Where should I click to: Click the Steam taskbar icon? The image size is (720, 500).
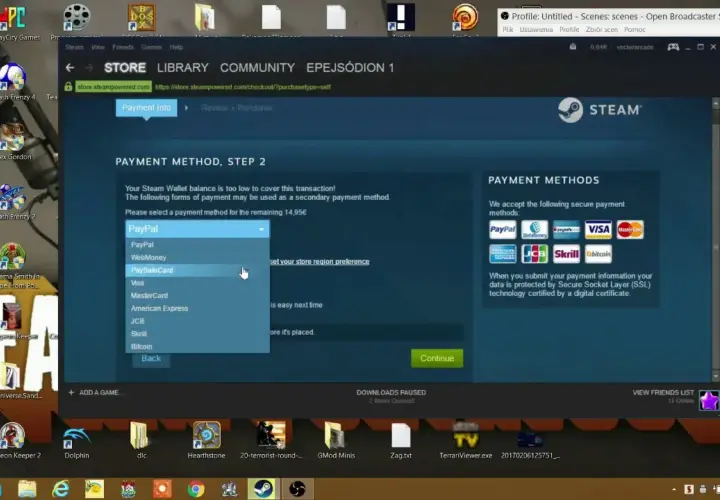click(x=264, y=489)
